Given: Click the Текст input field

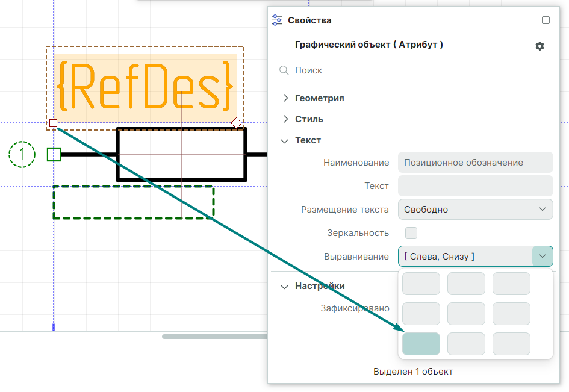Looking at the screenshot, I should pyautogui.click(x=475, y=185).
